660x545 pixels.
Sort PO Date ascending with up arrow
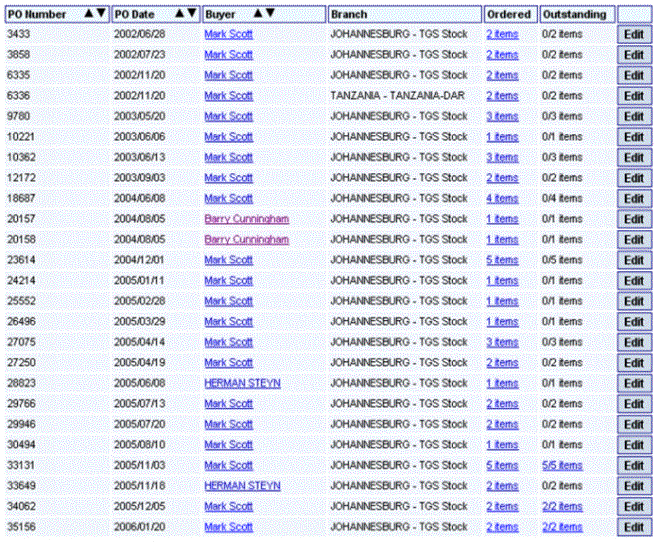click(x=180, y=13)
